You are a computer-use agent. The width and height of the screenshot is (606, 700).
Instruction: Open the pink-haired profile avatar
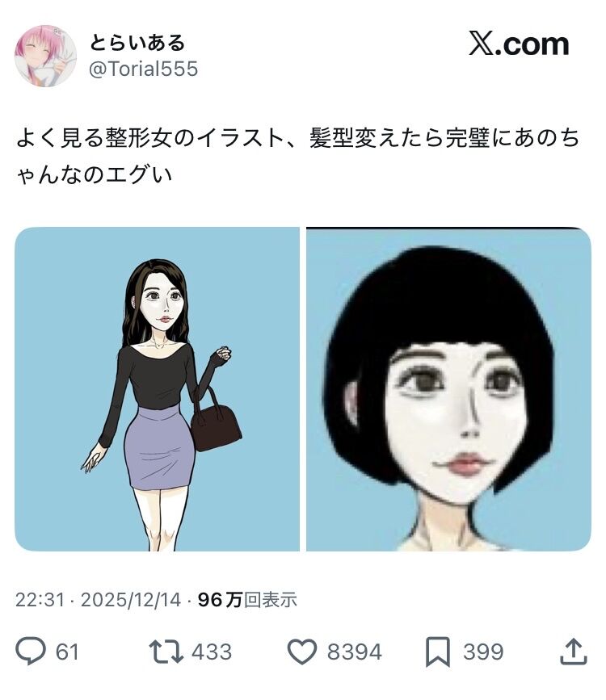point(45,56)
